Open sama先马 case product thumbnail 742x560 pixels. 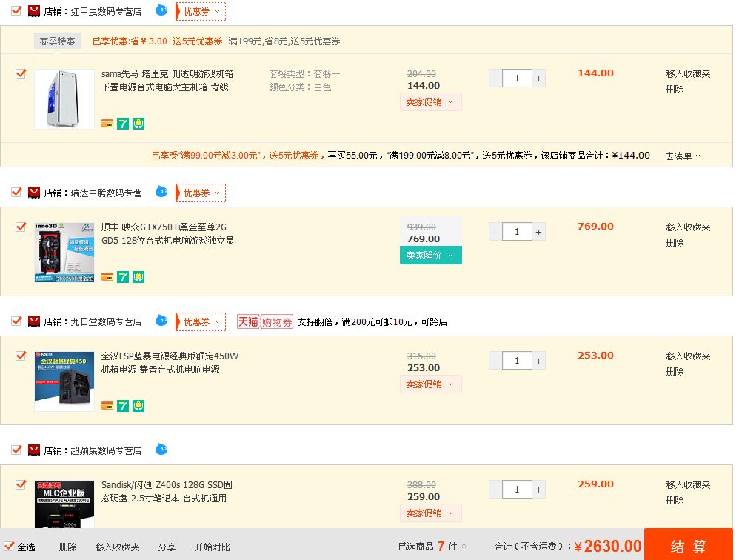click(64, 99)
